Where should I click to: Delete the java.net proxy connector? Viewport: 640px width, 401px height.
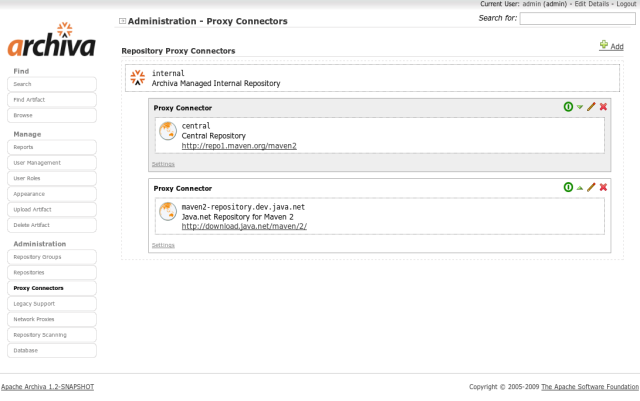point(603,187)
